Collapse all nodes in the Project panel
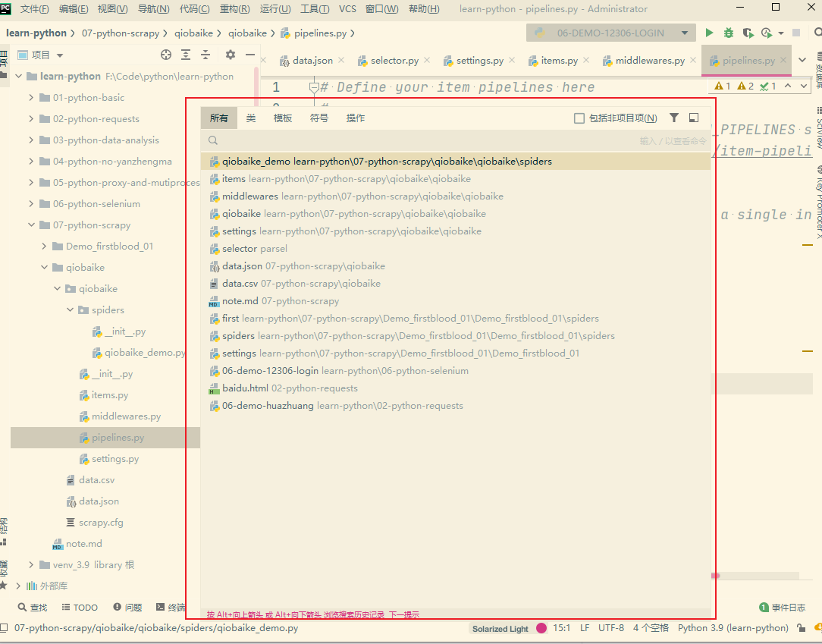The image size is (822, 644). (x=205, y=55)
